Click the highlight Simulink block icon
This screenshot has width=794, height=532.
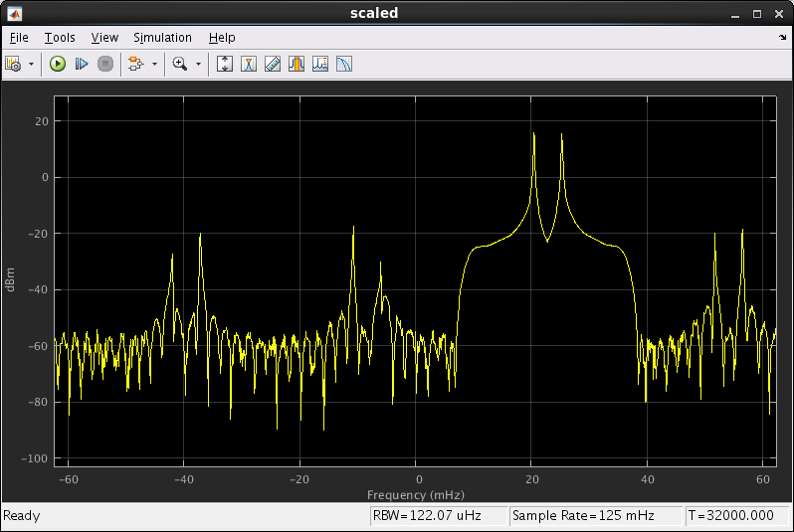[x=136, y=64]
